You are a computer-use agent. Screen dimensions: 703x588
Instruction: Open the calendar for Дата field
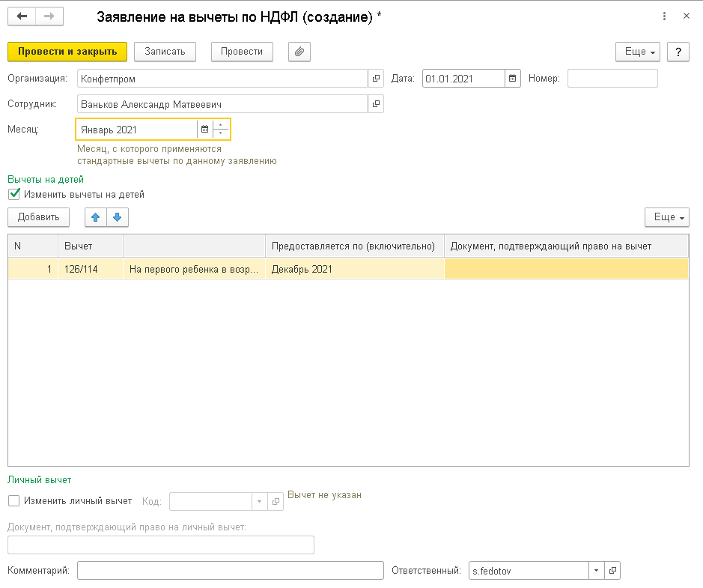512,79
